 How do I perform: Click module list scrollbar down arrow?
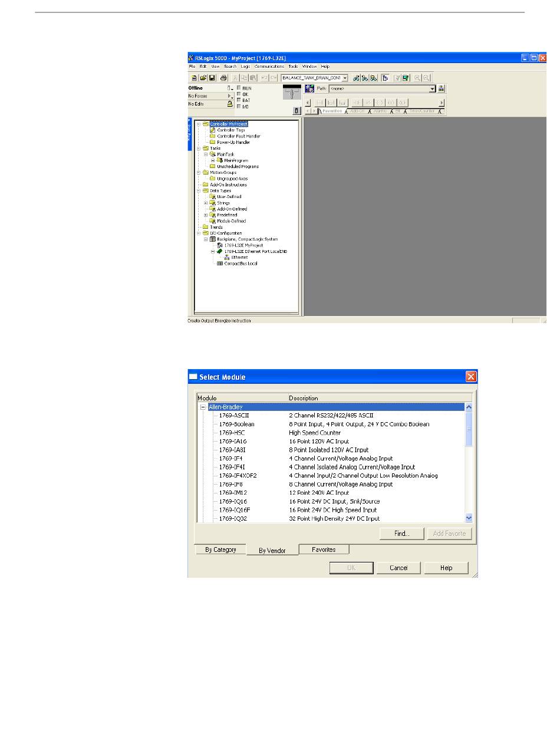469,518
